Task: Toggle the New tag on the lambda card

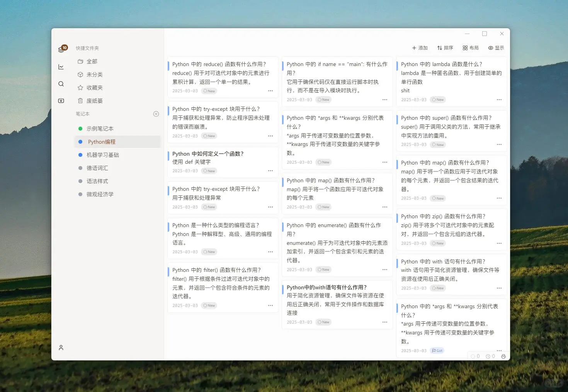Action: [x=438, y=99]
